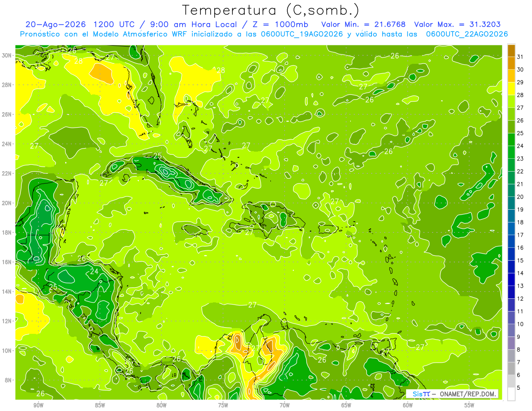Select the gray swatch between 6 and 7
The image size is (532, 411).
511,369
